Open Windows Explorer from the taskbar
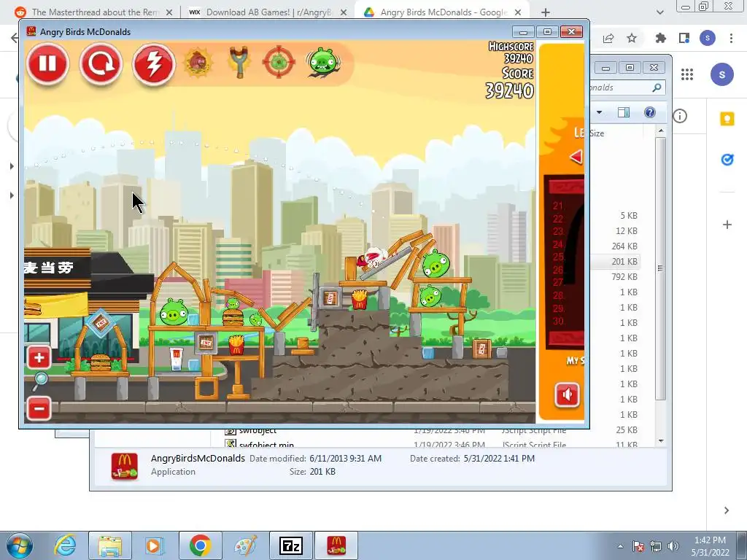The width and height of the screenshot is (747, 560). pyautogui.click(x=109, y=545)
